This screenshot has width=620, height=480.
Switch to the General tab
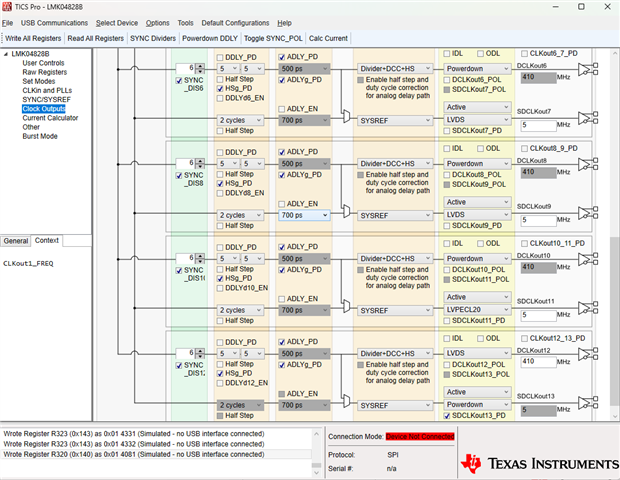click(16, 241)
